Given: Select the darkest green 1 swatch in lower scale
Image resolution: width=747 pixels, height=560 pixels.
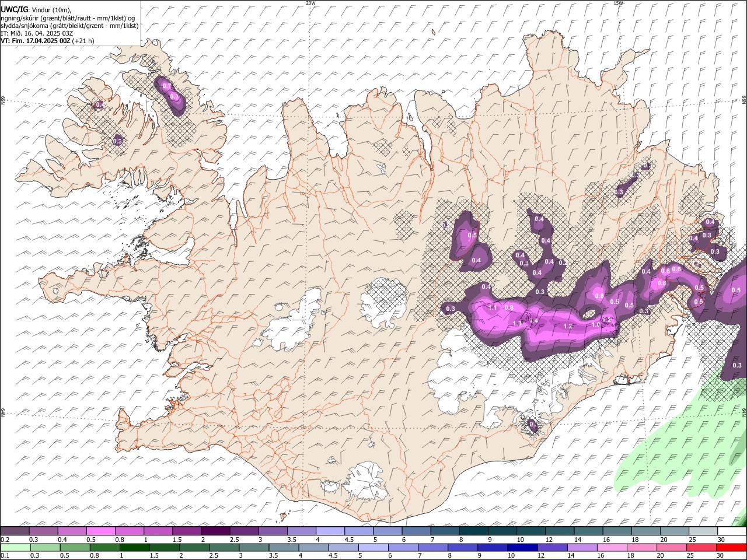Looking at the screenshot, I should point(135,547).
